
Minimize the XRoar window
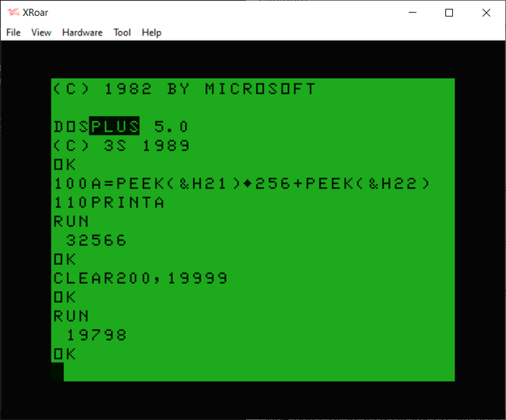click(412, 13)
